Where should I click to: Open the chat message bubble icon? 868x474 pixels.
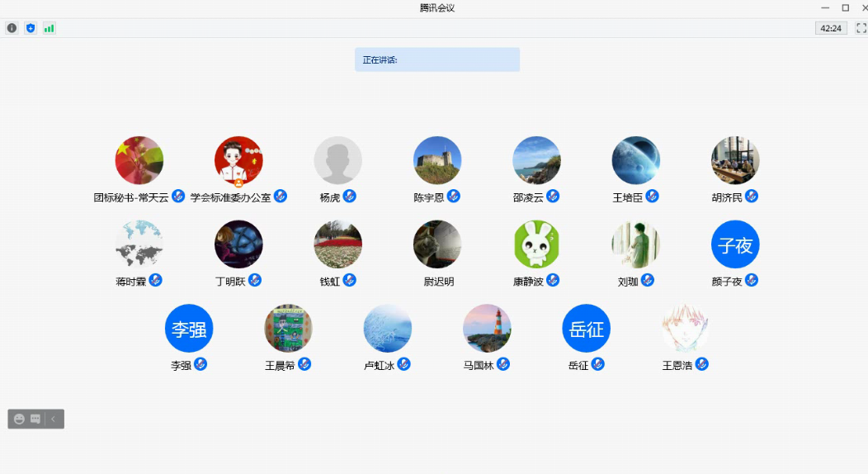pyautogui.click(x=35, y=419)
